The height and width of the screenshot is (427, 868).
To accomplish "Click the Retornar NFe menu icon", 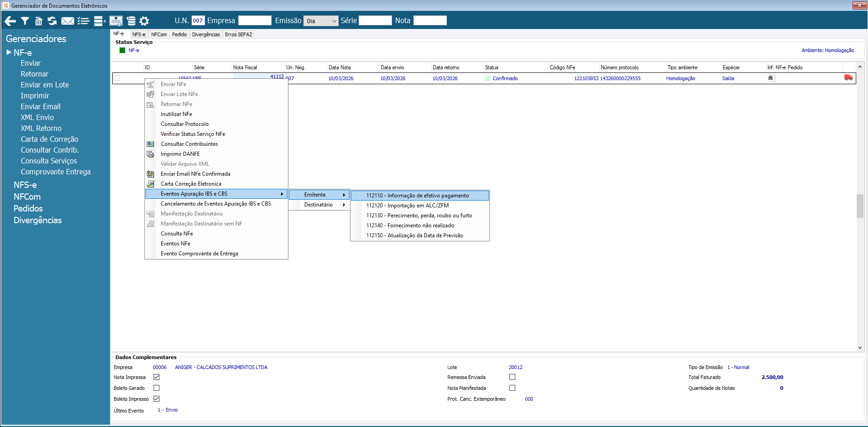I will (x=150, y=104).
